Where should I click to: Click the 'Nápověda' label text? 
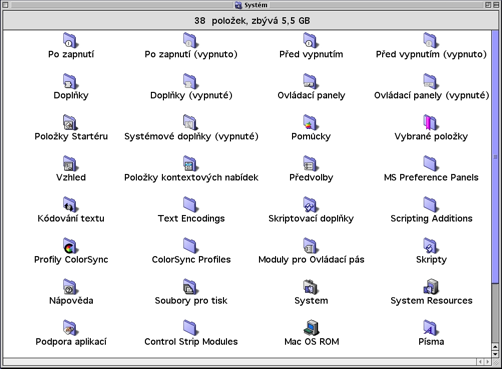tap(71, 301)
